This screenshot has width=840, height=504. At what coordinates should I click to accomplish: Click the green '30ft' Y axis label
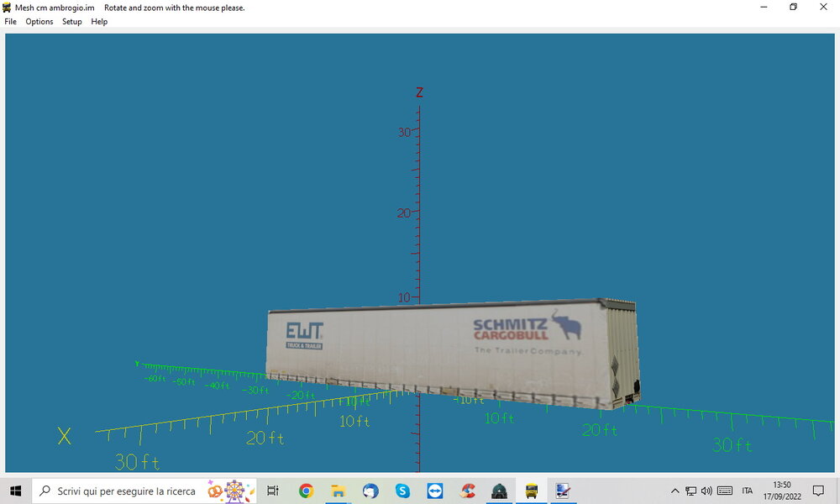click(732, 445)
